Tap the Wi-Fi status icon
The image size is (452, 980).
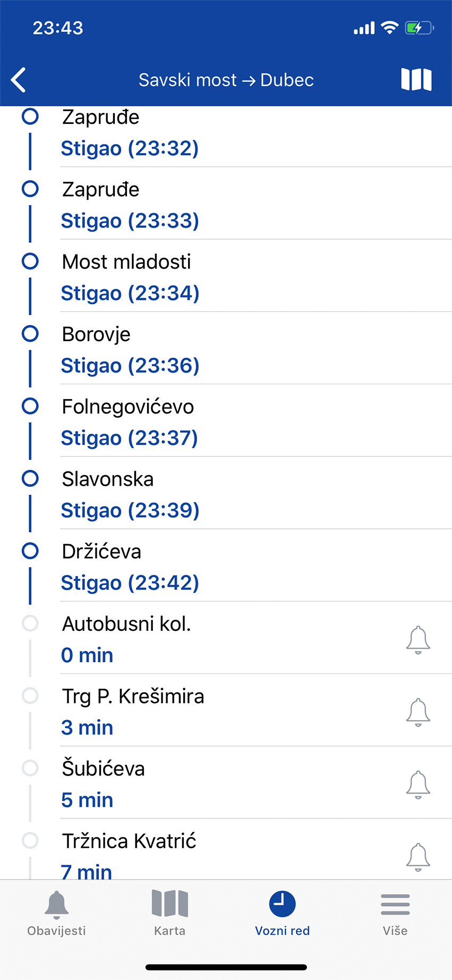coord(390,28)
